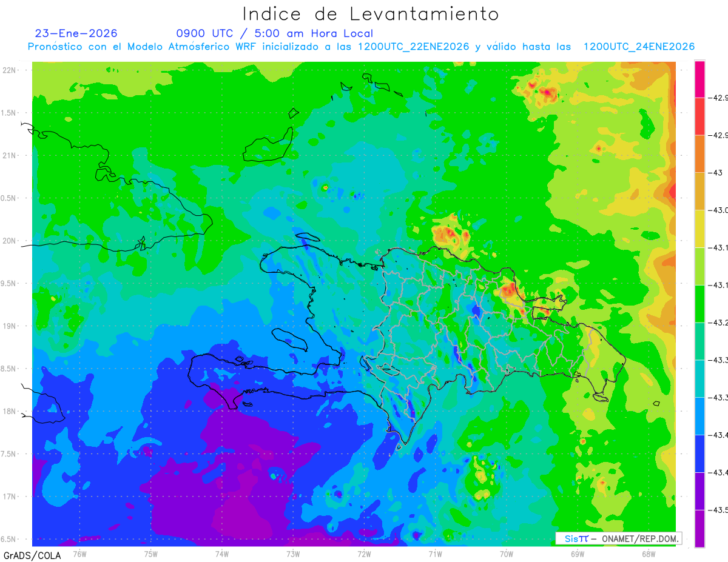Click the "19N" latitude label
The height and width of the screenshot is (562, 728).
[x=9, y=326]
